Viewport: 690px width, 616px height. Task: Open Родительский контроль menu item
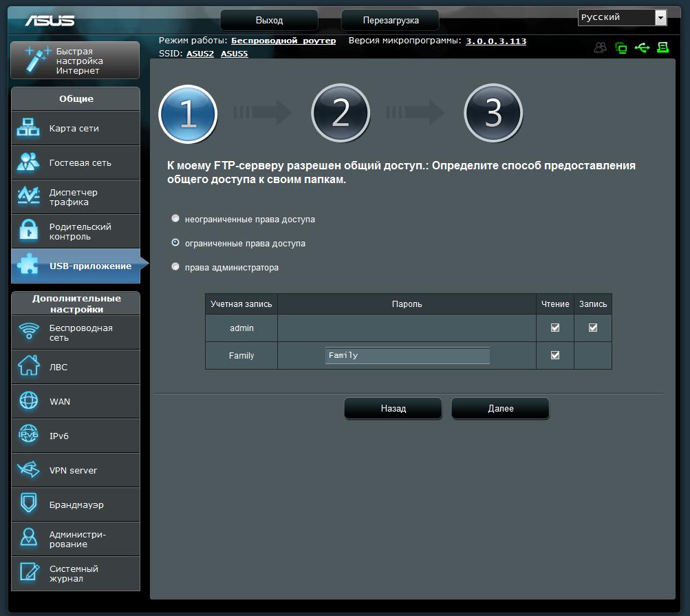(x=75, y=231)
